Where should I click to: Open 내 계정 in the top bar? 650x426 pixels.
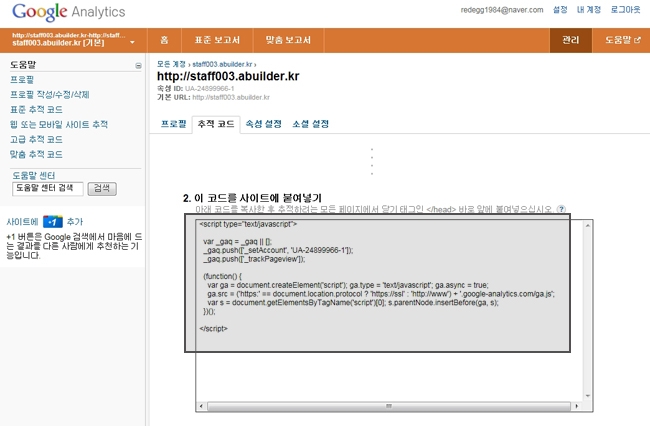pos(588,10)
